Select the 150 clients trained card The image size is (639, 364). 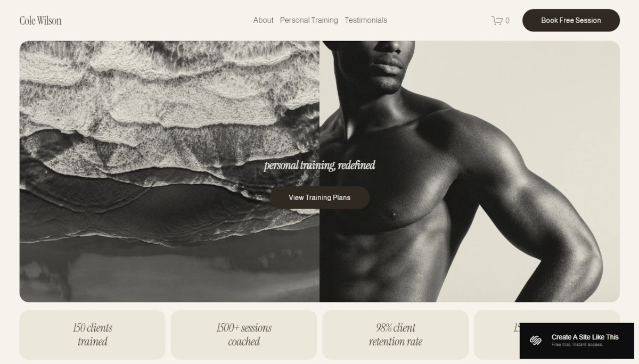click(93, 335)
